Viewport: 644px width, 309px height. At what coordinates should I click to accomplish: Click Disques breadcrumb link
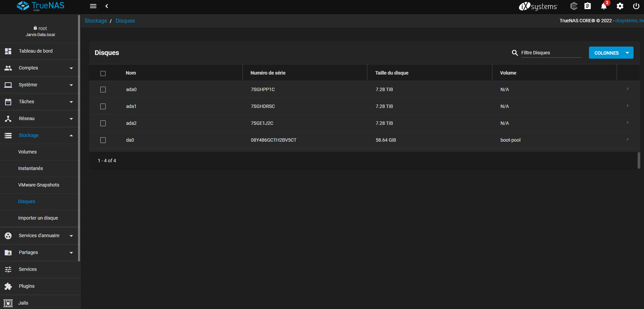[x=125, y=21]
